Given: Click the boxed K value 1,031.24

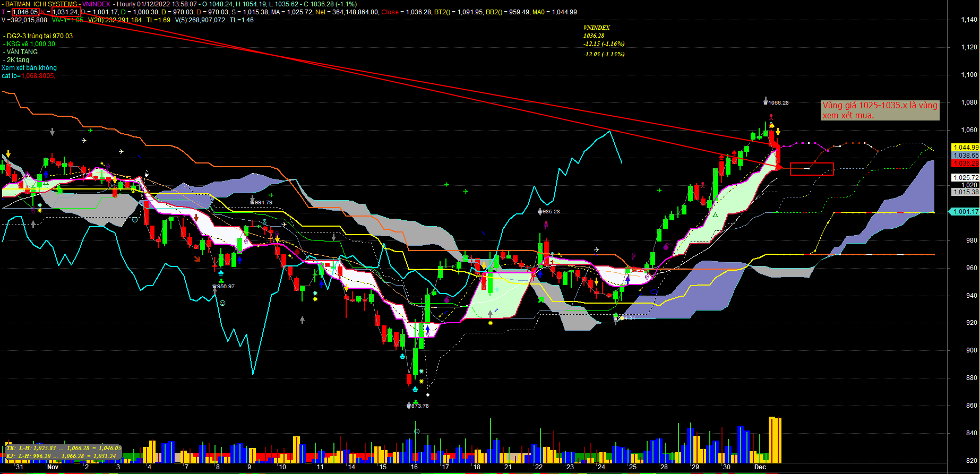Looking at the screenshot, I should [x=66, y=12].
